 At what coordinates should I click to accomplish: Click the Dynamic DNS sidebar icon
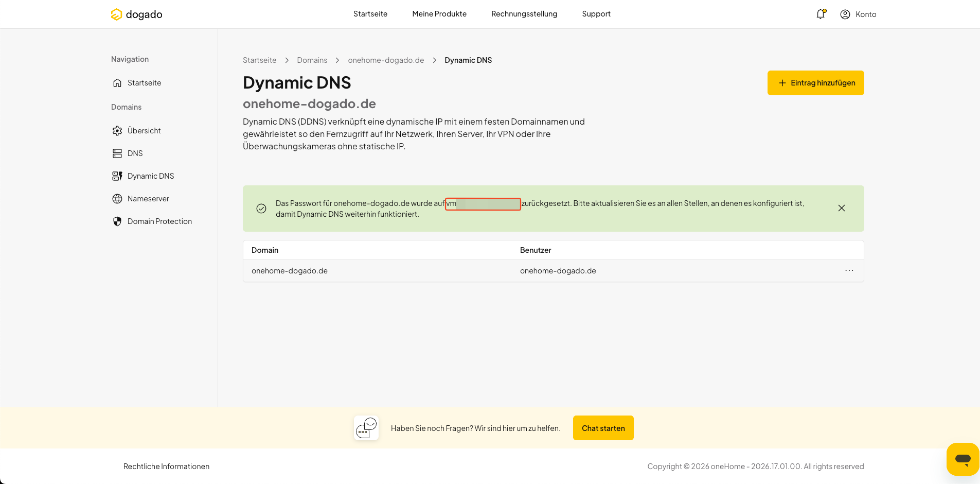[117, 176]
